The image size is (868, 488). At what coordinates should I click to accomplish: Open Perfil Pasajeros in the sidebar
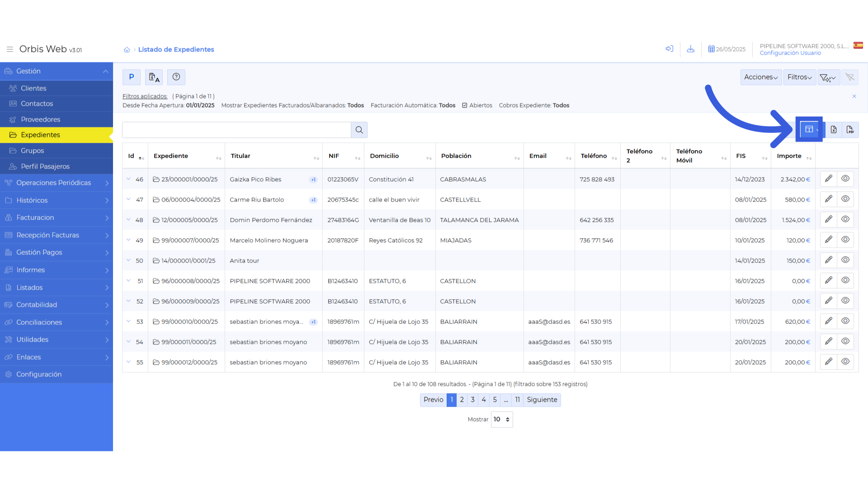[57, 166]
